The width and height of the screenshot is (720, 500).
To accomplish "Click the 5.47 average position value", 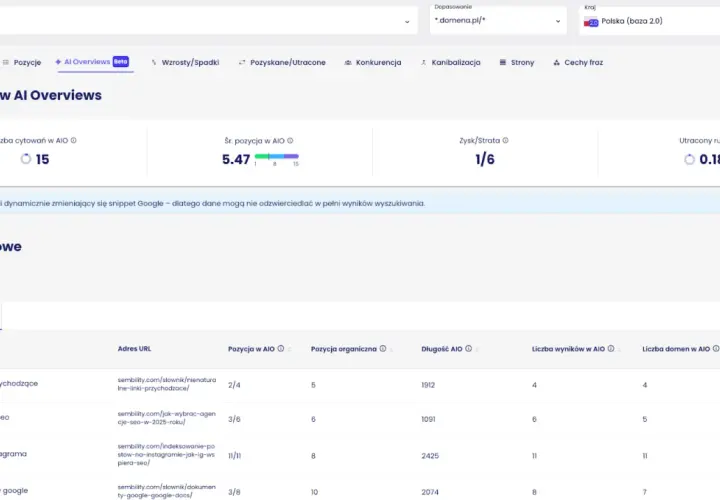I will (236, 159).
